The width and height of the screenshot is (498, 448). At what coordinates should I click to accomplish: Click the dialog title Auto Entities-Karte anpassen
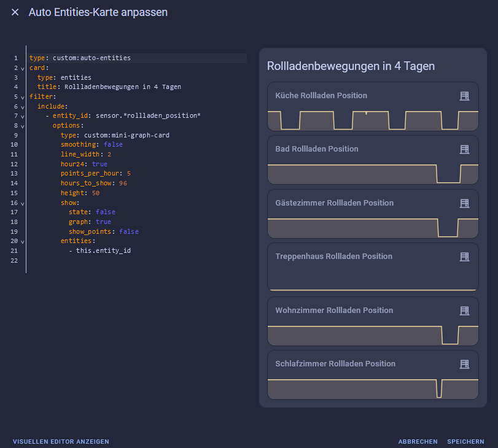pyautogui.click(x=98, y=12)
